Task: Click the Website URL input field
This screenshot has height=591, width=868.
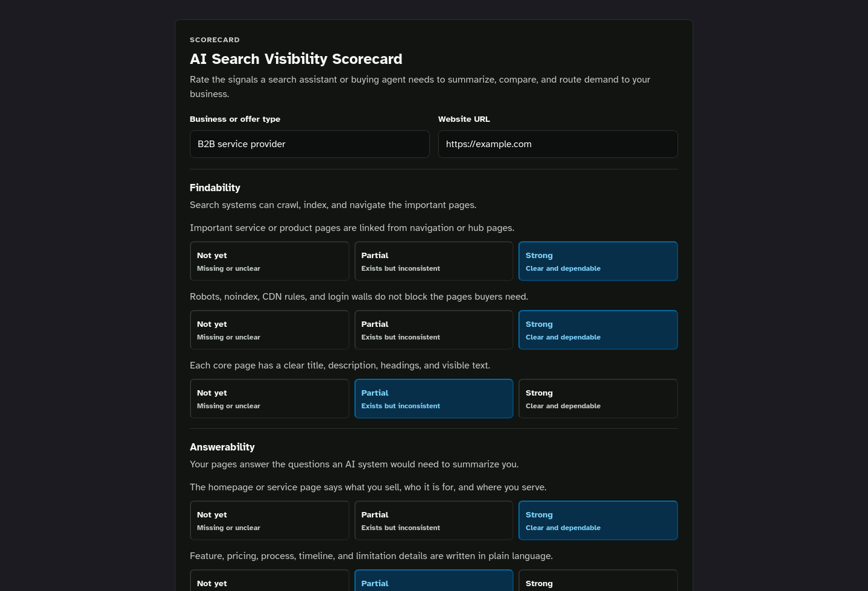Action: (558, 144)
